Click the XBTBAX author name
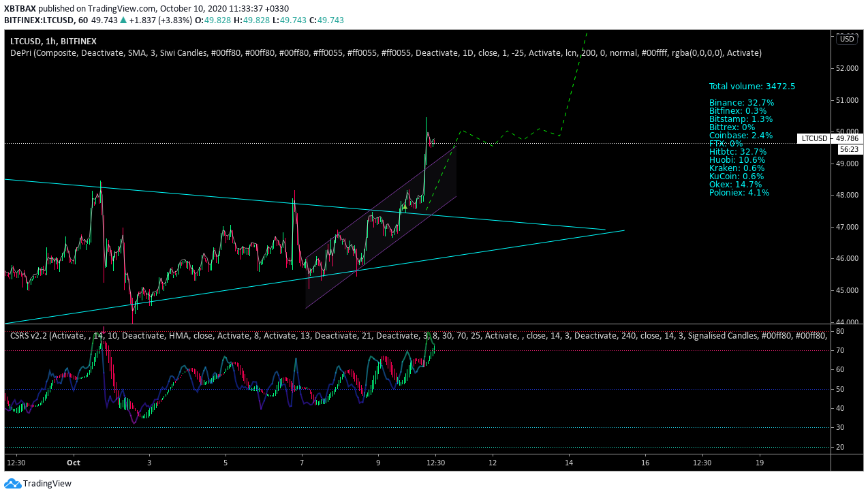 [x=20, y=9]
